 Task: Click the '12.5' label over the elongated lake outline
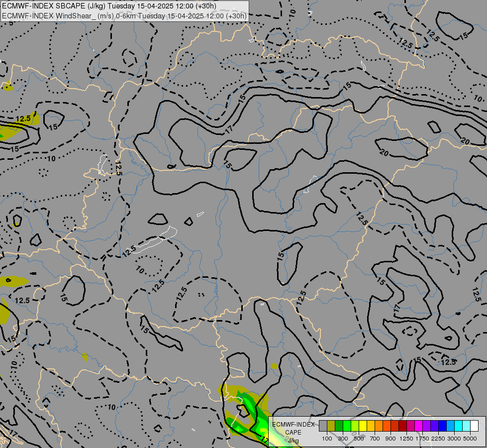pos(129,251)
